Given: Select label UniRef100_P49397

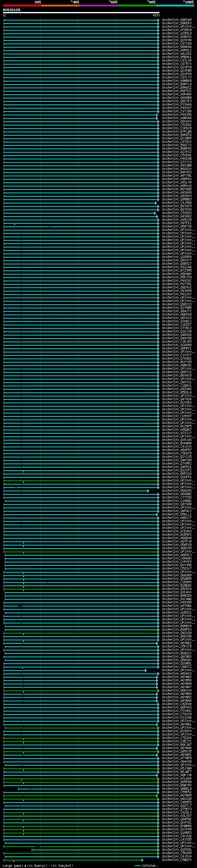Looking at the screenshot, I should click(177, 108).
